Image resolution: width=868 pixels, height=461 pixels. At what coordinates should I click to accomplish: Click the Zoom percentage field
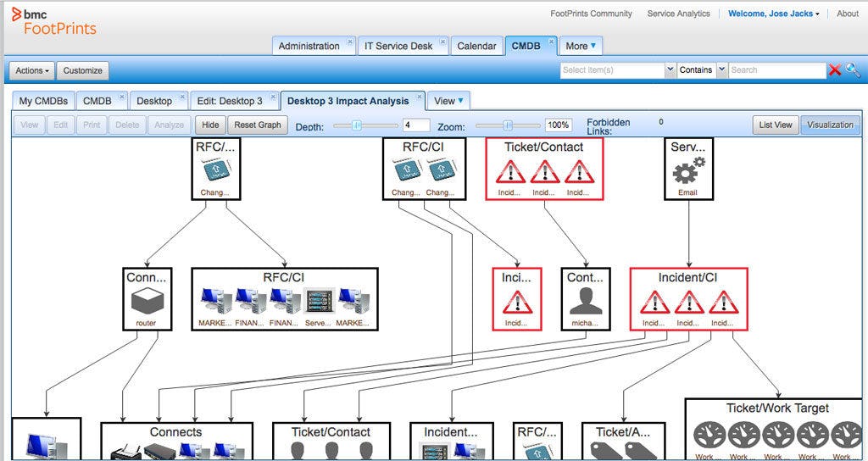pyautogui.click(x=559, y=125)
